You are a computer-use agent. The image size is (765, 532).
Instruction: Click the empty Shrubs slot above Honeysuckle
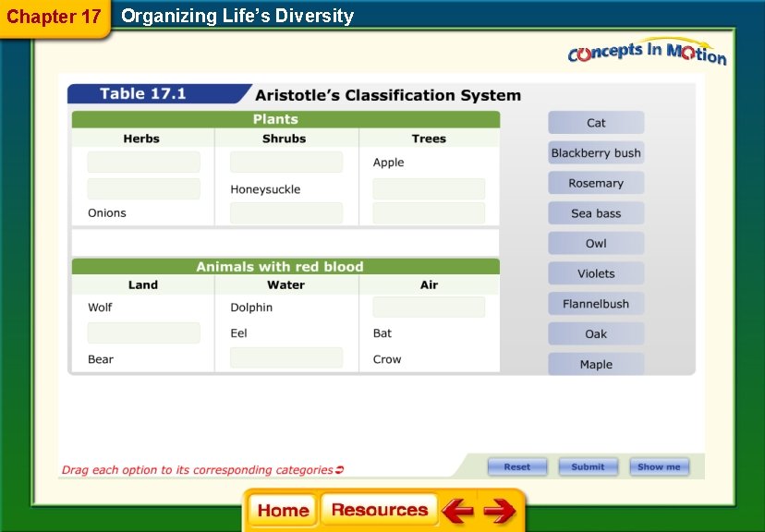pos(285,162)
